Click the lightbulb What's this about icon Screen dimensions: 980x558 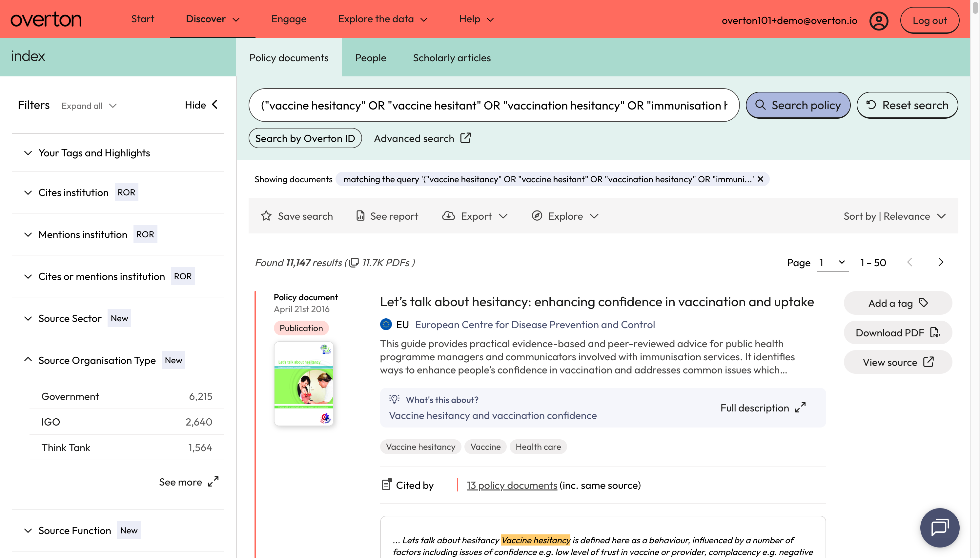[x=394, y=399]
